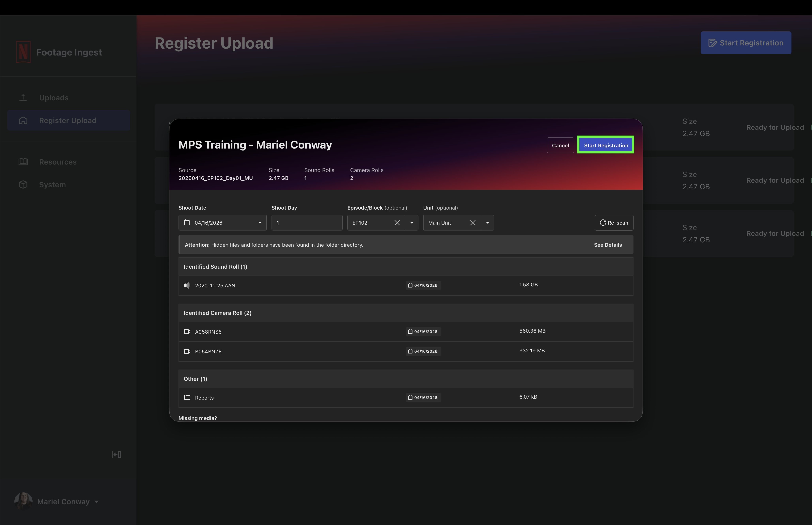Cancel the registration dialog
Screen dimensions: 812x525
pos(560,146)
